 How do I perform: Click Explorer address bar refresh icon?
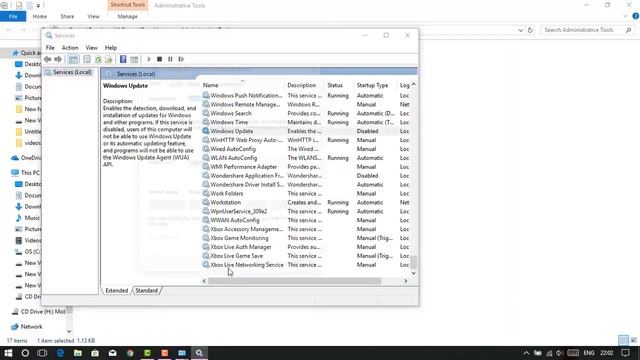(530, 30)
